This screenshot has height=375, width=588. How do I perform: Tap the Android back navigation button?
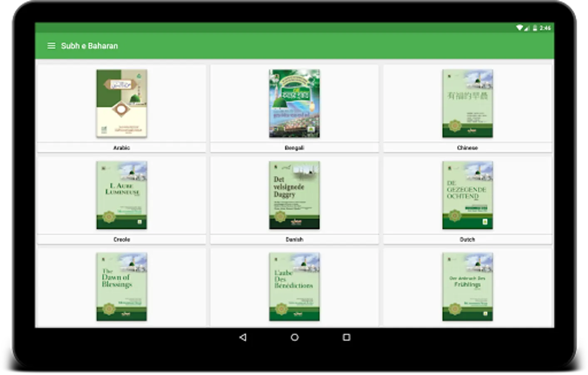pos(243,337)
